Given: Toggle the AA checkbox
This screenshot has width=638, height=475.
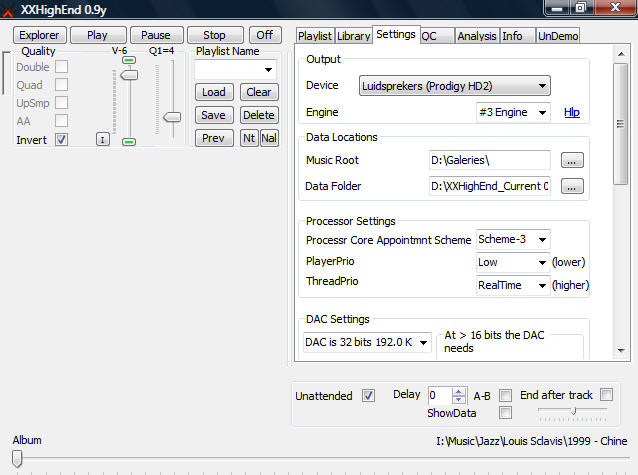Looking at the screenshot, I should [61, 120].
